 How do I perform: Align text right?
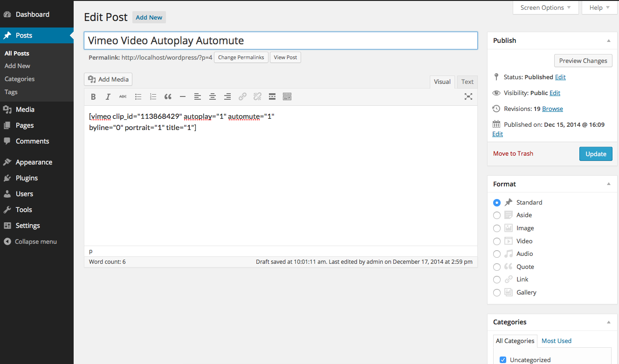[227, 96]
